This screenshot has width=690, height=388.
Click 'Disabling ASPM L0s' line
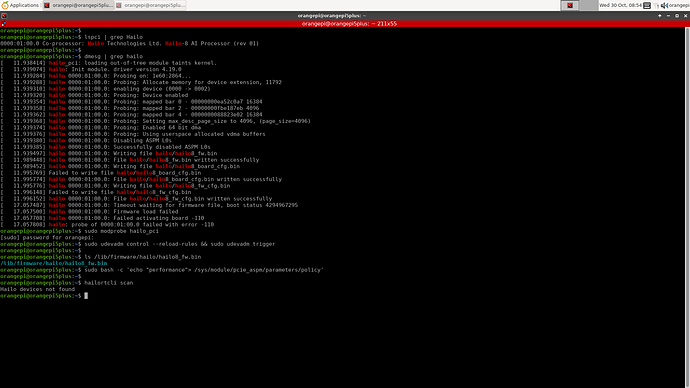coord(86,140)
